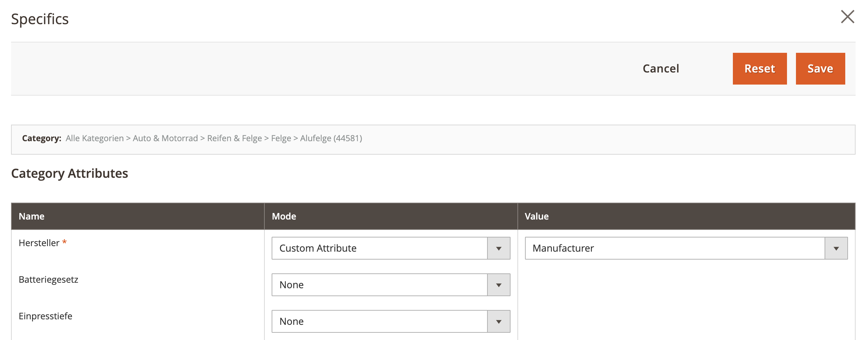This screenshot has width=868, height=340.
Task: Click the Mode column dropdown caret for Hersteller
Action: pyautogui.click(x=498, y=248)
